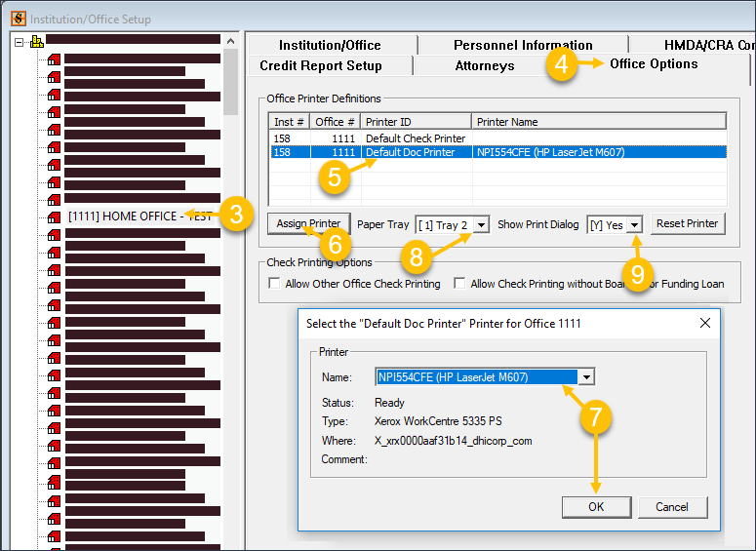The width and height of the screenshot is (756, 551).
Task: Open the printer Name dropdown in dialog
Action: pos(586,377)
